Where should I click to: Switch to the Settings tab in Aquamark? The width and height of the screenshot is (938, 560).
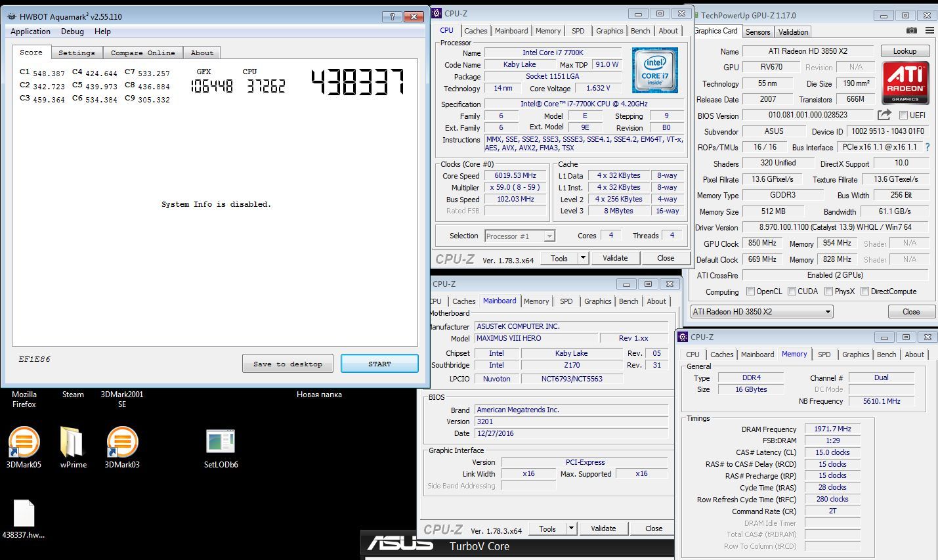(77, 53)
